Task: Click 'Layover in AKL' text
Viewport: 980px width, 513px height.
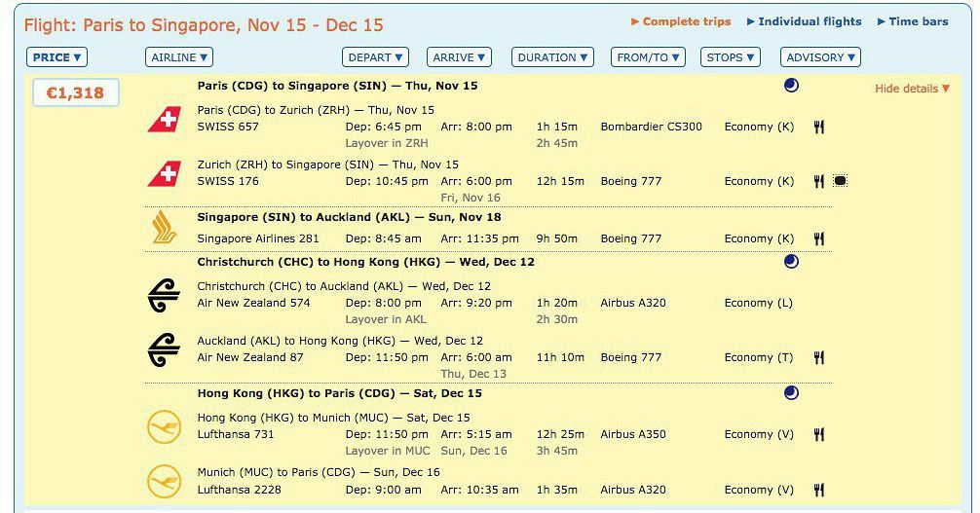Action: (x=386, y=319)
